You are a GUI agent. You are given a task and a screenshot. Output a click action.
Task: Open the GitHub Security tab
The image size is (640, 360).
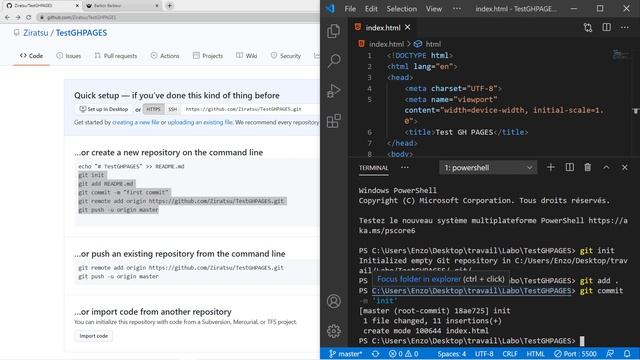click(286, 56)
